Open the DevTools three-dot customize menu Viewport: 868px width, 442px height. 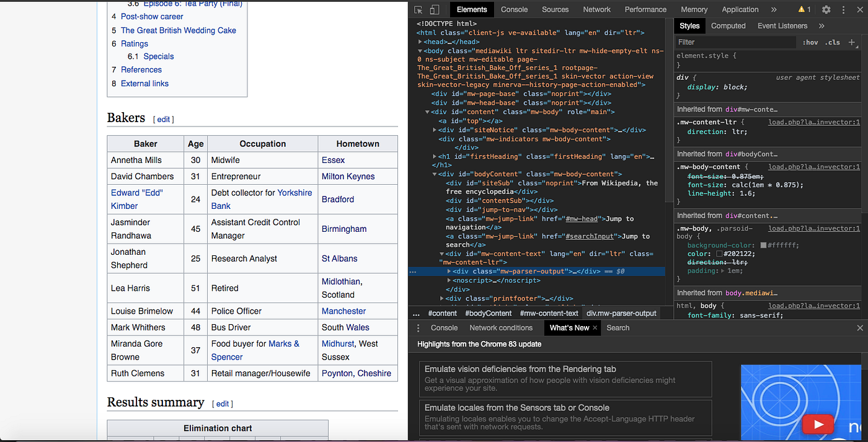pos(843,9)
